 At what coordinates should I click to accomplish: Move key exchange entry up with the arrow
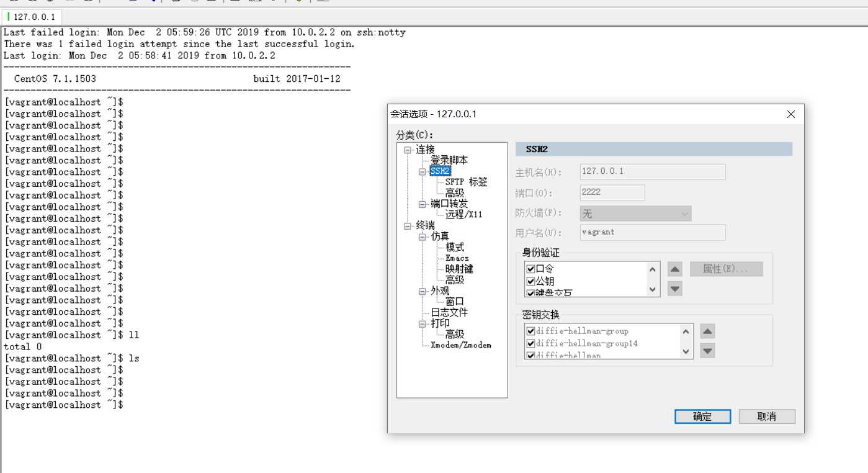click(x=707, y=331)
